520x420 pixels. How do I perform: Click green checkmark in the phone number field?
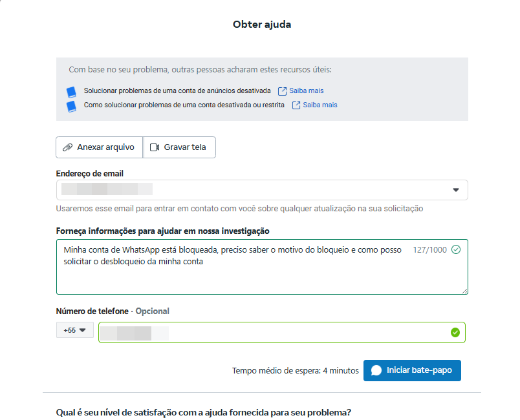click(455, 332)
